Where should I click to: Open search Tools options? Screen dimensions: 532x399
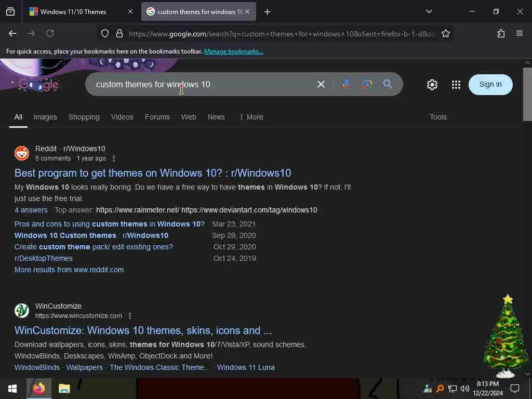pyautogui.click(x=438, y=117)
